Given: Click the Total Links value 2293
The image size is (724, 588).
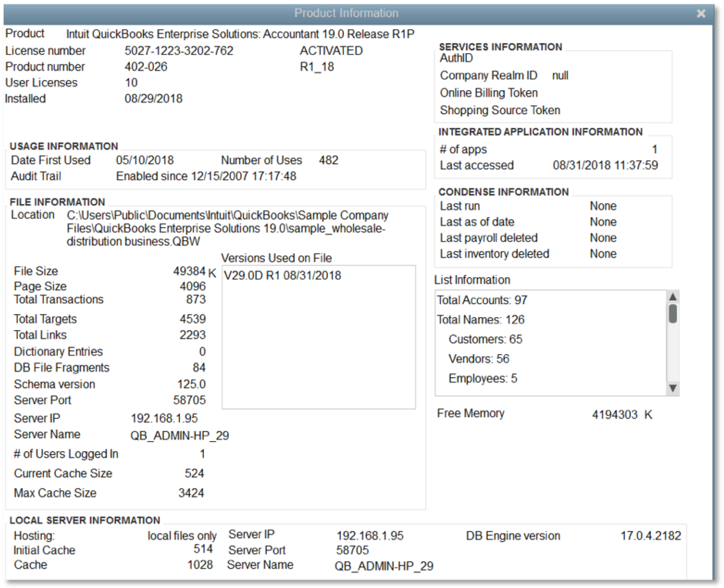Looking at the screenshot, I should [193, 335].
